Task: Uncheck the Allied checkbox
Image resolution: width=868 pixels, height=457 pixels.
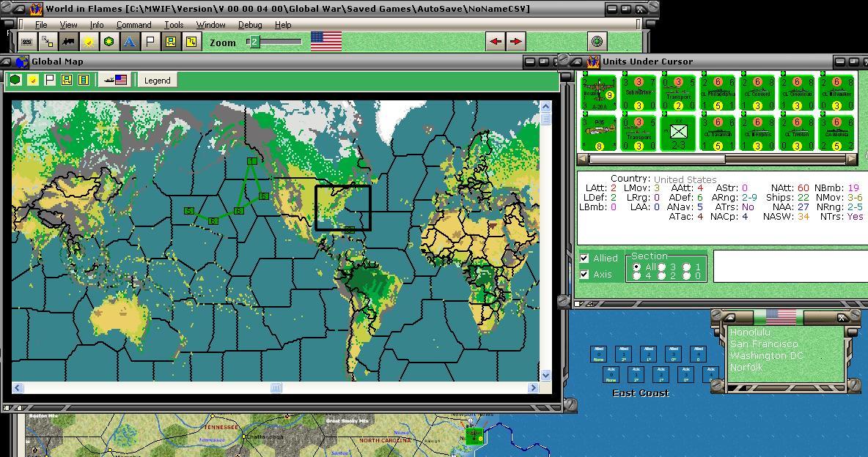Action: [584, 259]
